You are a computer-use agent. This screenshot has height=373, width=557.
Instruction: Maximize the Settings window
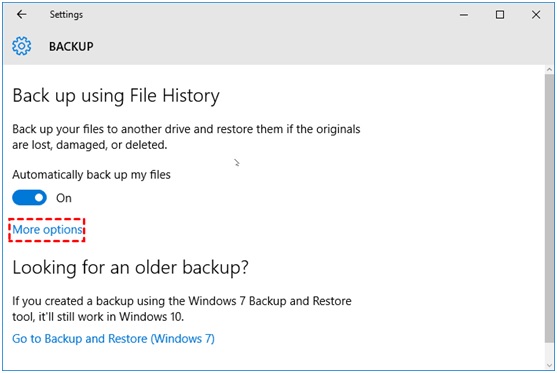500,15
